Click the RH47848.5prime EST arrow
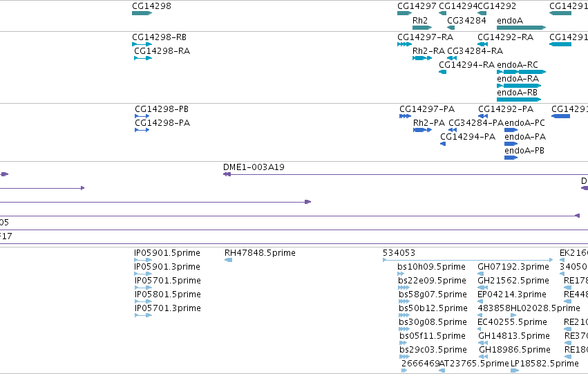588x374 pixels. point(228,259)
